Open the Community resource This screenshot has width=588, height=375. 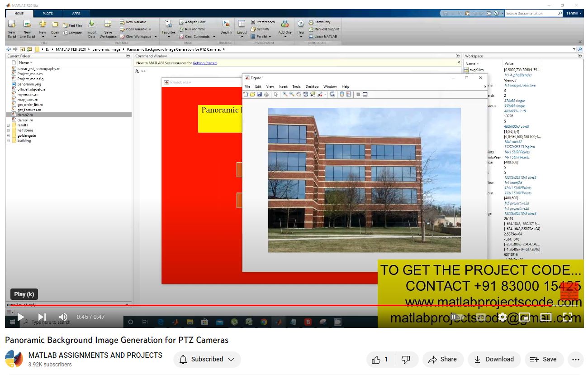[320, 22]
